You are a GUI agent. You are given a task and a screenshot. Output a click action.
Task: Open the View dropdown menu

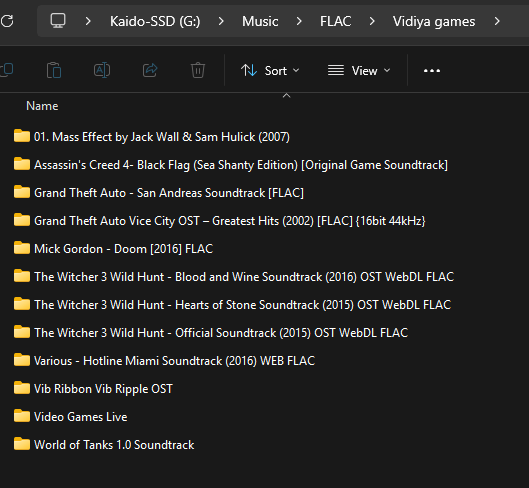pyautogui.click(x=359, y=71)
